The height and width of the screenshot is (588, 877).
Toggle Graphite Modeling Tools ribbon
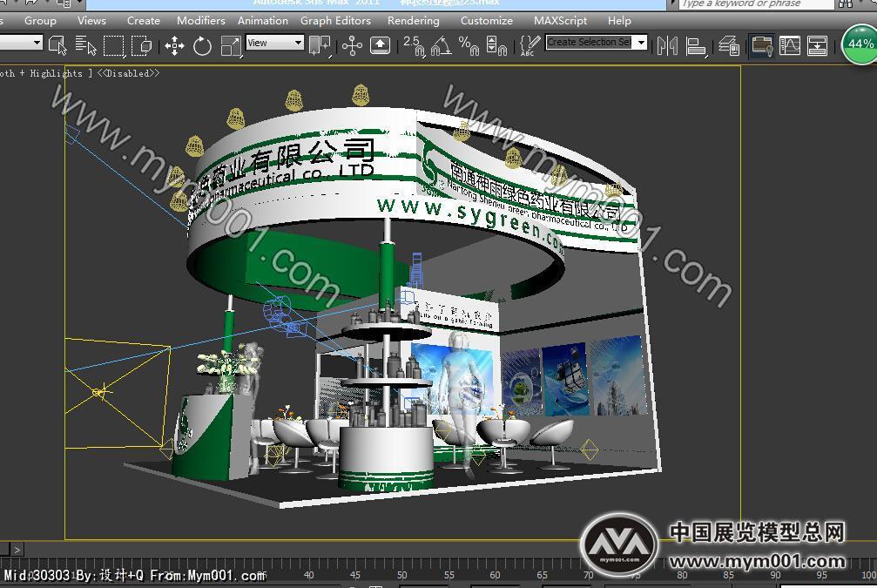tap(762, 45)
